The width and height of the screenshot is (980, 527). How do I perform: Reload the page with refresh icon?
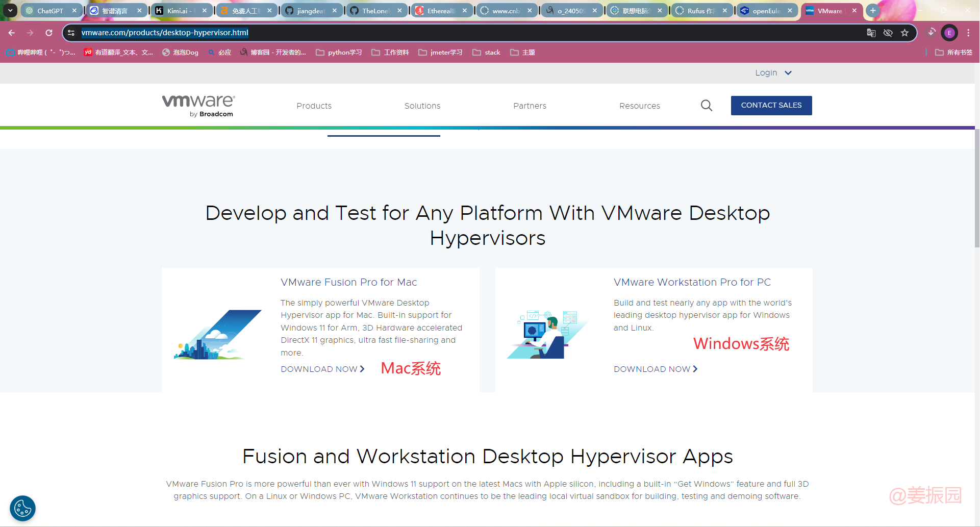pyautogui.click(x=49, y=33)
